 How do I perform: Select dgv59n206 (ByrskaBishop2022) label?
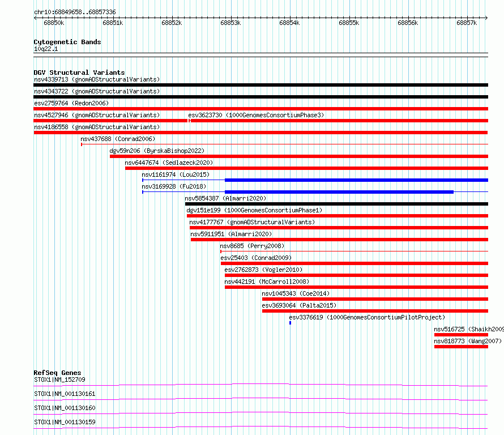tap(157, 151)
